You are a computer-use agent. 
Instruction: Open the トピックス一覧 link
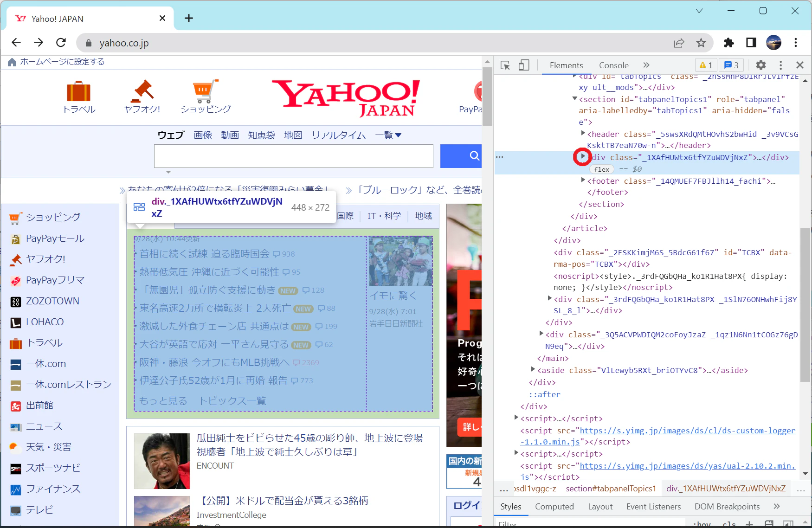(232, 401)
